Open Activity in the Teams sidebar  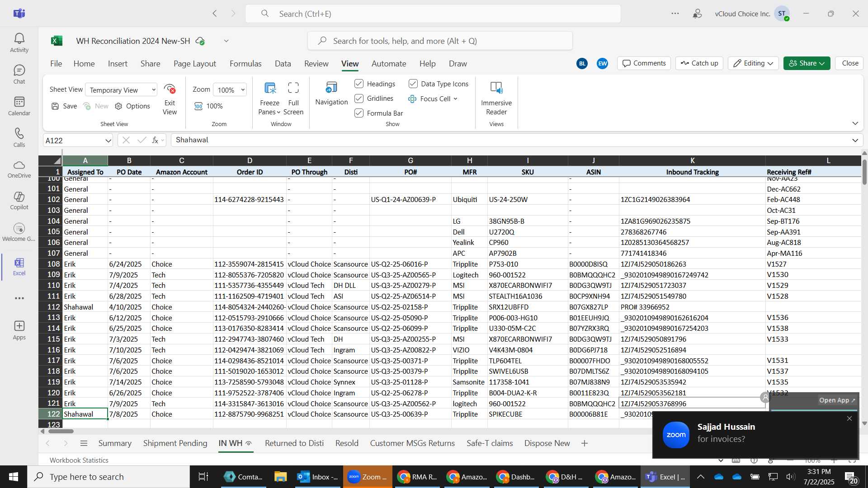19,43
